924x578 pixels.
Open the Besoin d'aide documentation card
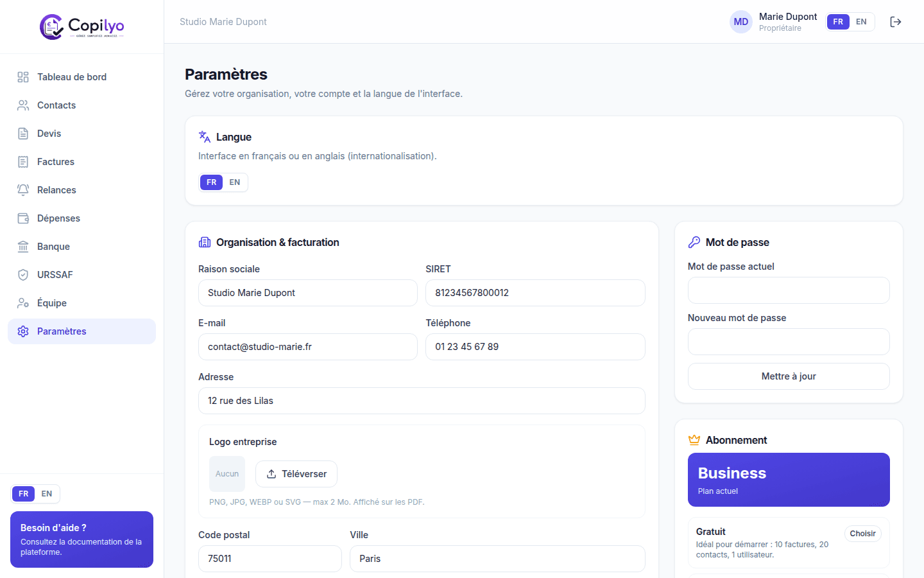tap(81, 539)
